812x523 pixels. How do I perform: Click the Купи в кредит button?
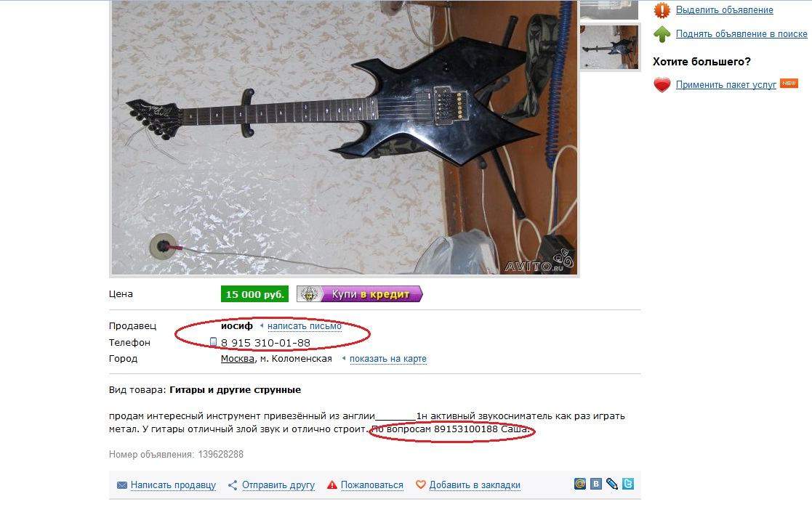[359, 294]
